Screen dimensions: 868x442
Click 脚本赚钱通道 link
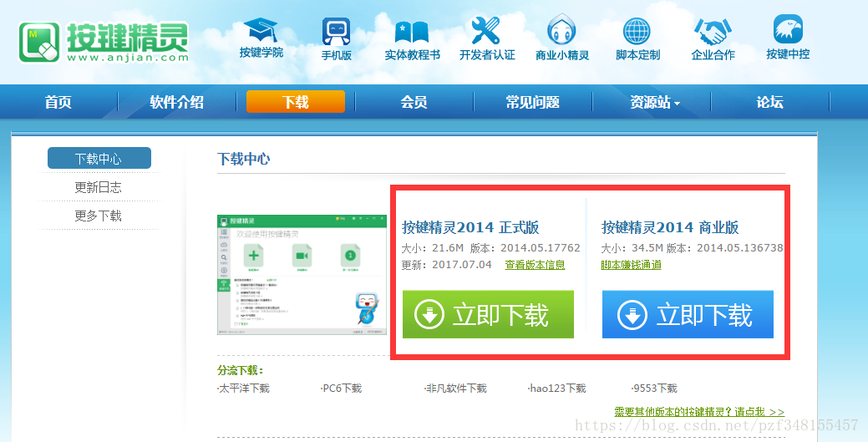(x=631, y=265)
